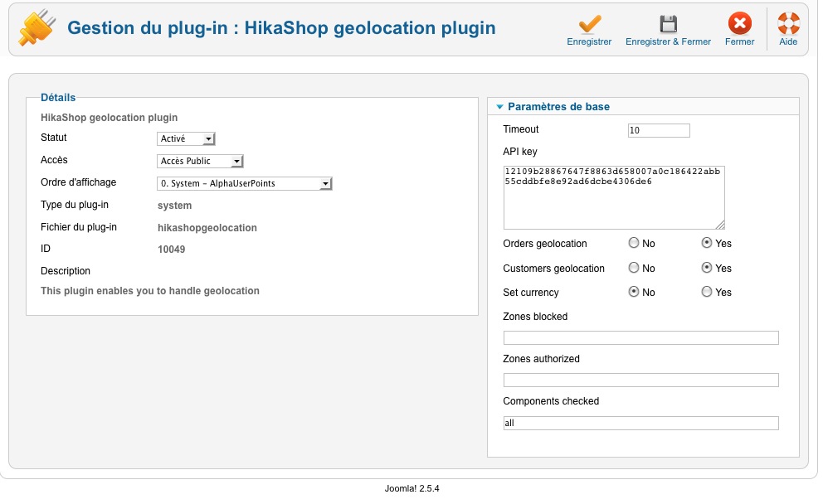Click the hikashopgeolocation file name text

[207, 228]
